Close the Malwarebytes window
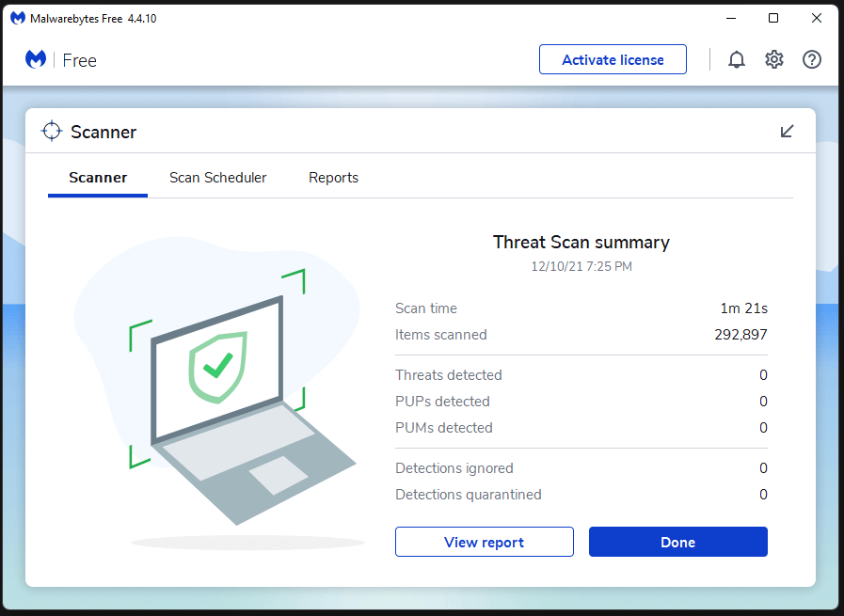Screen dimensions: 844x616 tap(816, 18)
